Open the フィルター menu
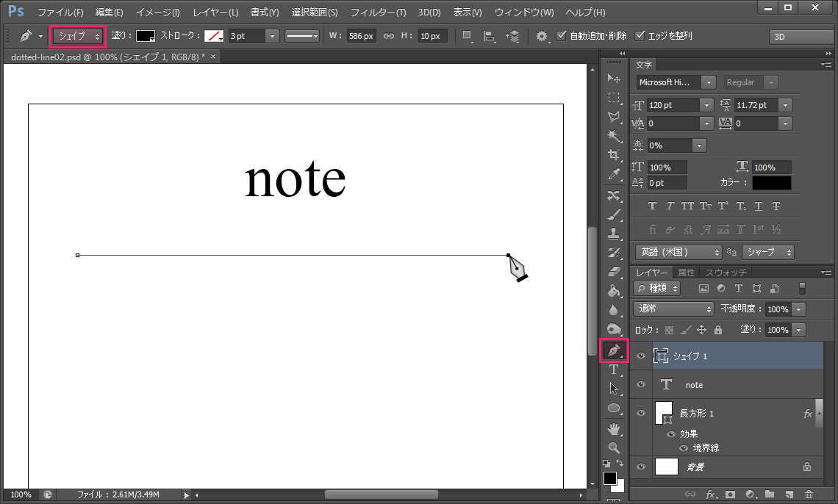Viewport: 838px width, 504px height. coord(377,12)
